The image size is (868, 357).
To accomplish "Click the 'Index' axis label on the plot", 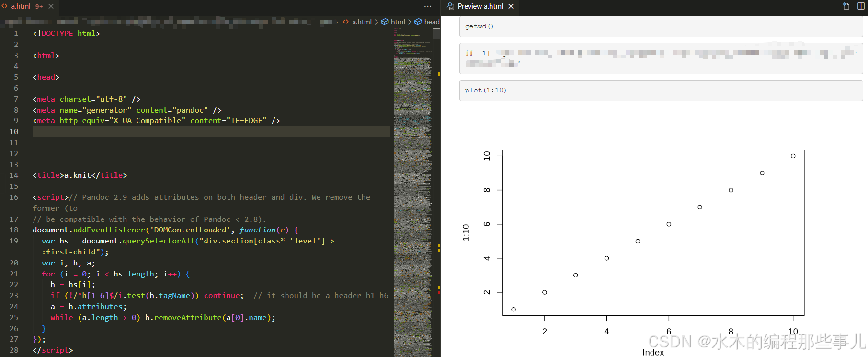I will point(653,352).
